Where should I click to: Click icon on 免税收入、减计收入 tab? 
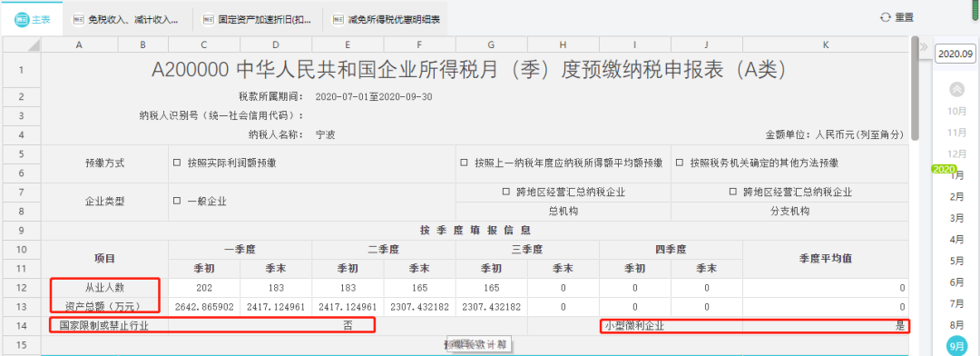[x=79, y=19]
